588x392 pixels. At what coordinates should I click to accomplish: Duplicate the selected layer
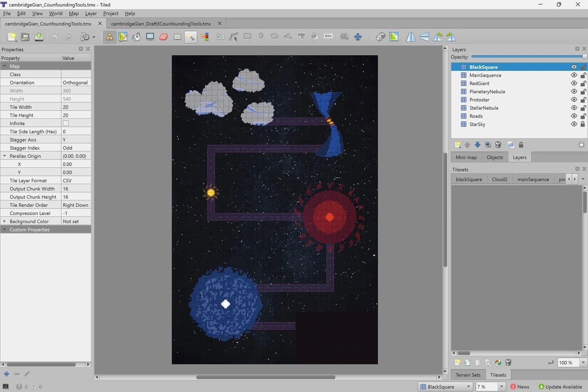click(x=488, y=145)
